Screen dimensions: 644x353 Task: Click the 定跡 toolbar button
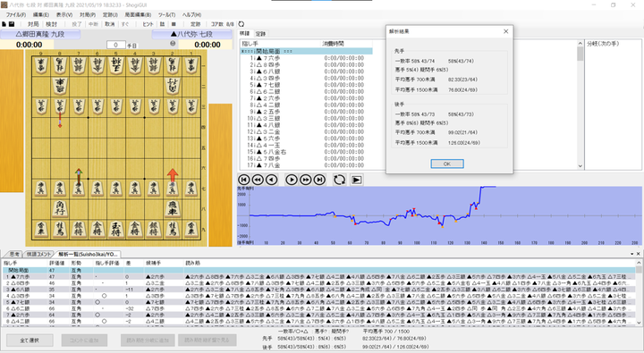pos(196,24)
